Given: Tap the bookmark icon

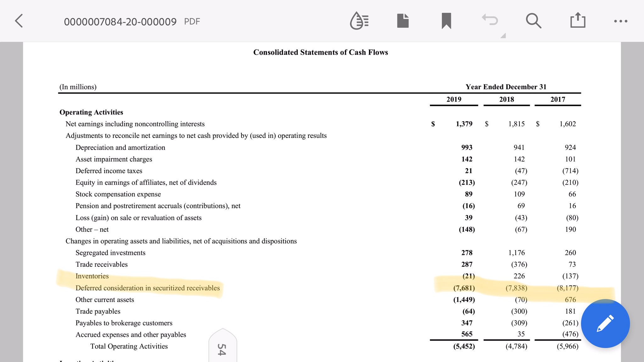Looking at the screenshot, I should pyautogui.click(x=446, y=21).
